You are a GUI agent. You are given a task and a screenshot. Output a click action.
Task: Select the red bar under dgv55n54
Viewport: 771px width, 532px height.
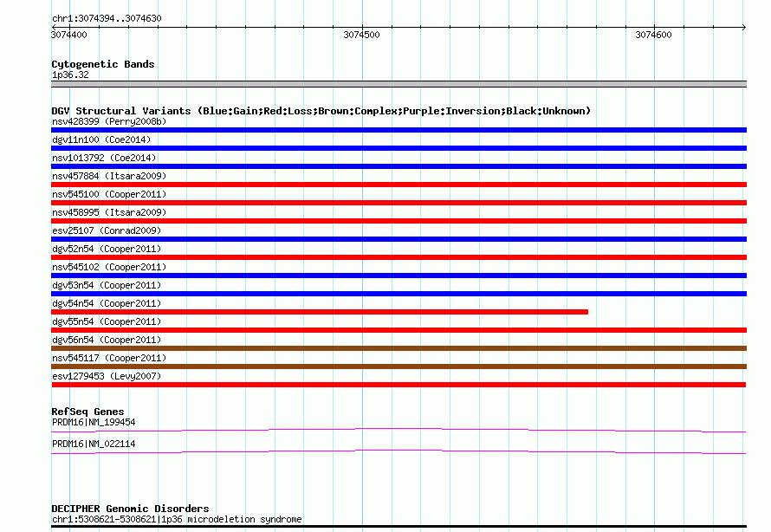tap(398, 330)
